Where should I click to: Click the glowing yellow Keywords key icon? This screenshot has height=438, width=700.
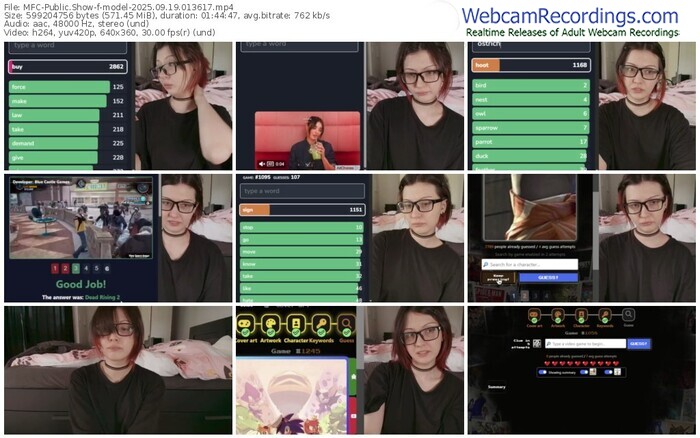321,324
